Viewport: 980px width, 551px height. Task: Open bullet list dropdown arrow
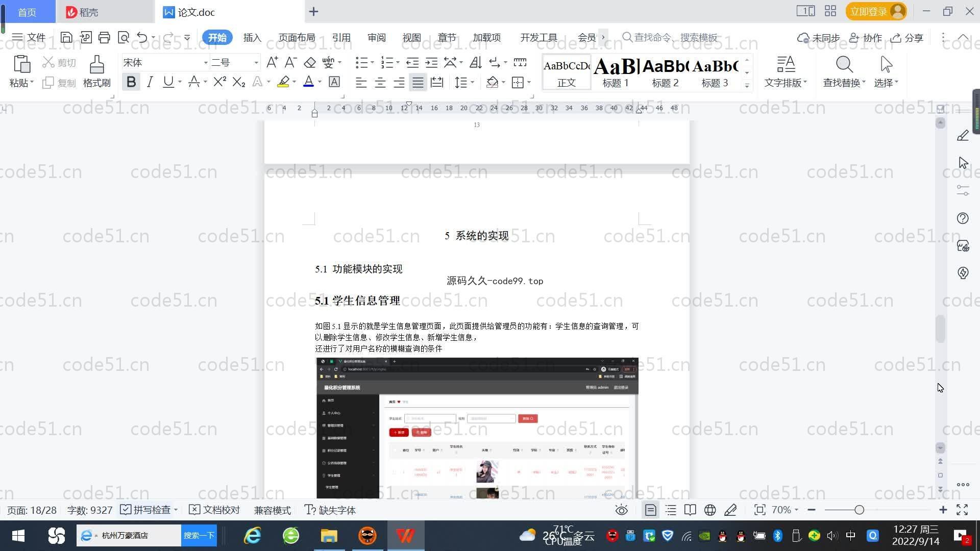coord(372,62)
